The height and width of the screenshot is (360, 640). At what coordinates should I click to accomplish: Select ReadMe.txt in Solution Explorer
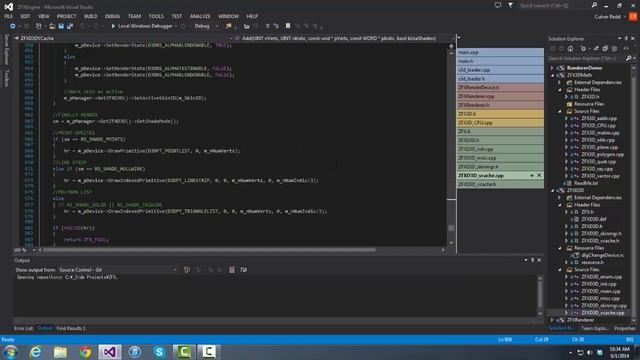[x=586, y=183]
